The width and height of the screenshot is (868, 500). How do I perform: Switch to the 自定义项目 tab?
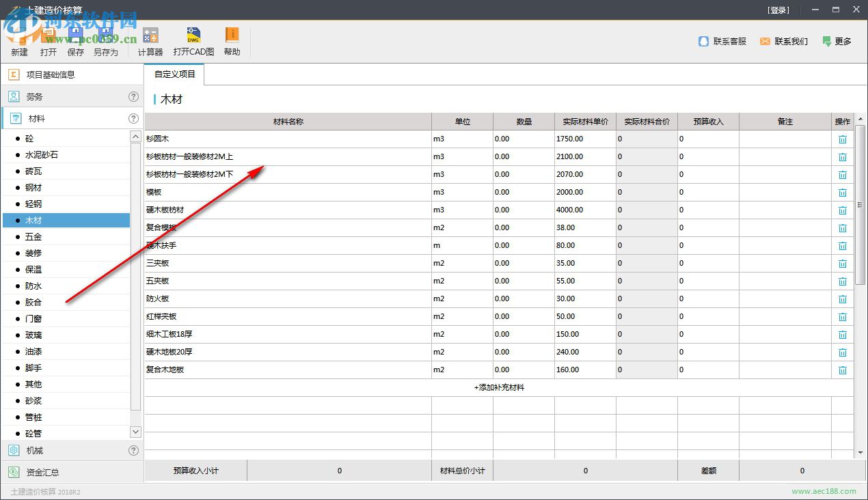pyautogui.click(x=174, y=74)
